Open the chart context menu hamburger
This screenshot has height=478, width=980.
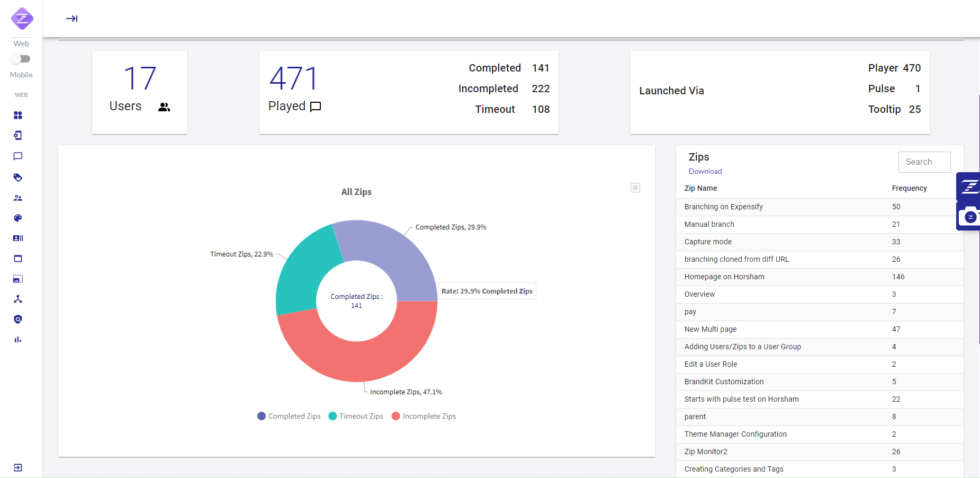635,188
